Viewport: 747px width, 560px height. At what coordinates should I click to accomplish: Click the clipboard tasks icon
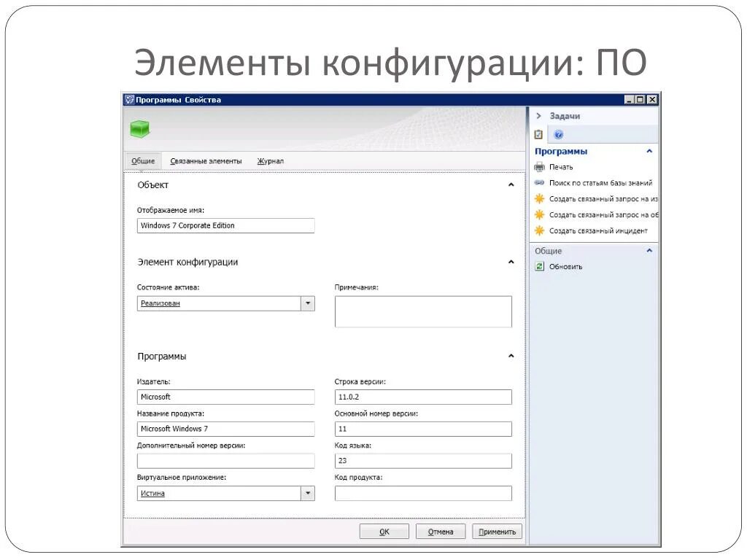tap(538, 134)
